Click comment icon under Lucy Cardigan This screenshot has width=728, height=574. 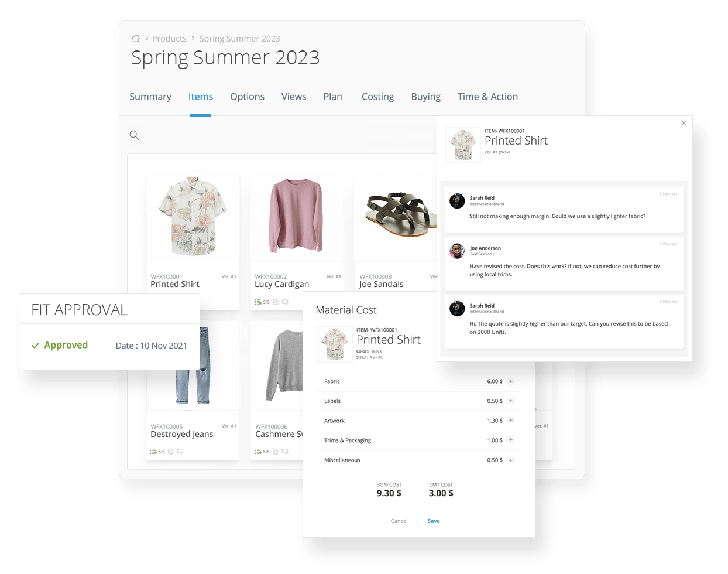coord(285,302)
